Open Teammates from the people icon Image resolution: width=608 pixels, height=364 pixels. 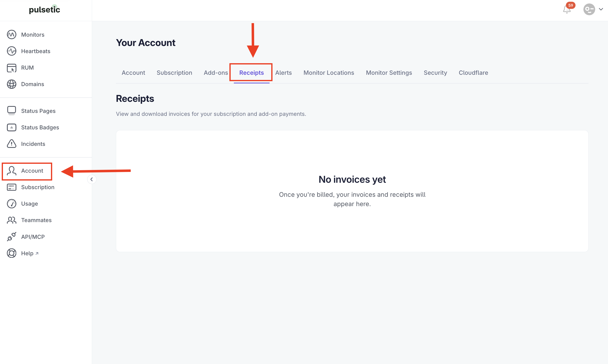[12, 220]
